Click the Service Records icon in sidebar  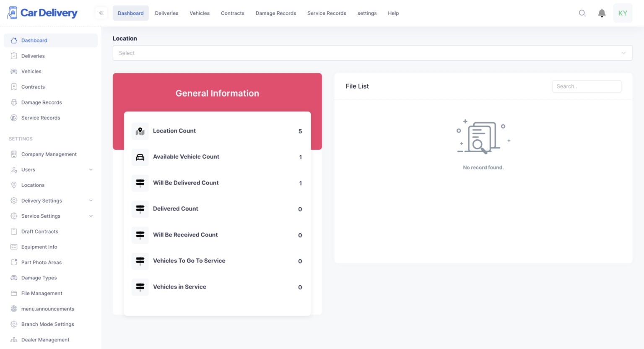tap(14, 118)
